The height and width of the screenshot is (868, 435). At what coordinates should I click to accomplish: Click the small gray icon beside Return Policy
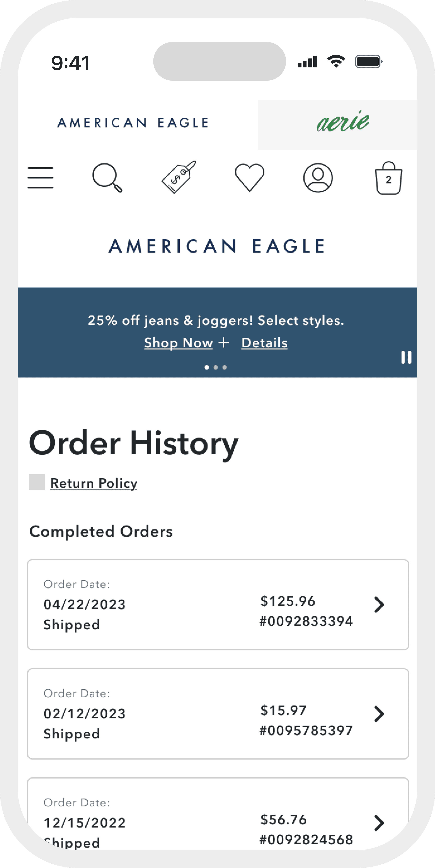tap(37, 482)
